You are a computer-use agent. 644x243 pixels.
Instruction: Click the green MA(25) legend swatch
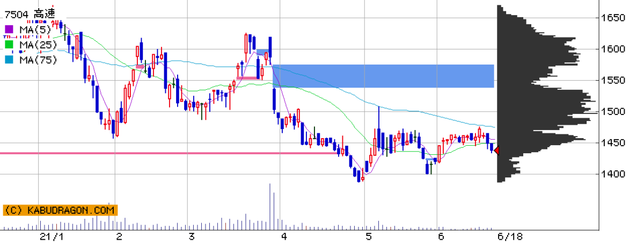click(x=9, y=44)
